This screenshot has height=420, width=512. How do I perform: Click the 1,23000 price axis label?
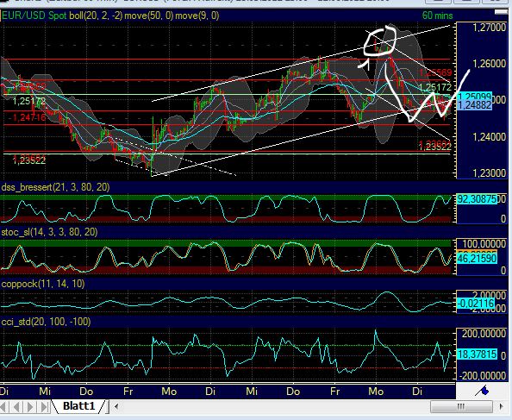point(489,172)
